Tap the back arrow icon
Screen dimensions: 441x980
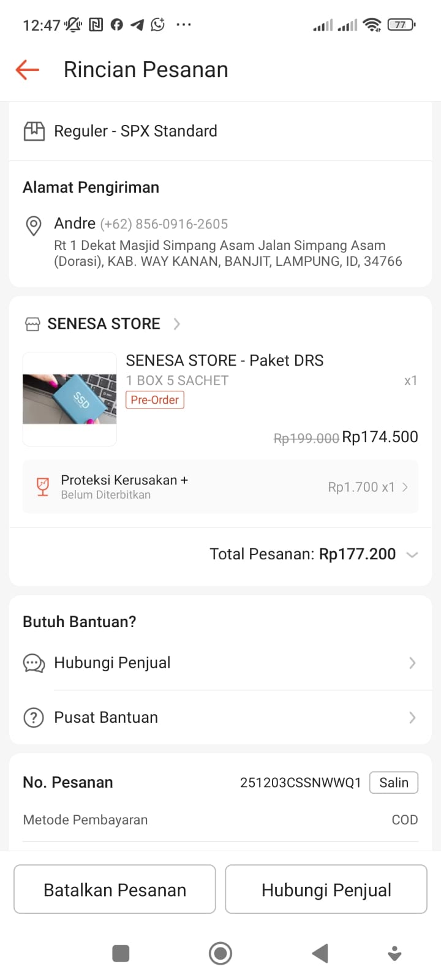(28, 70)
